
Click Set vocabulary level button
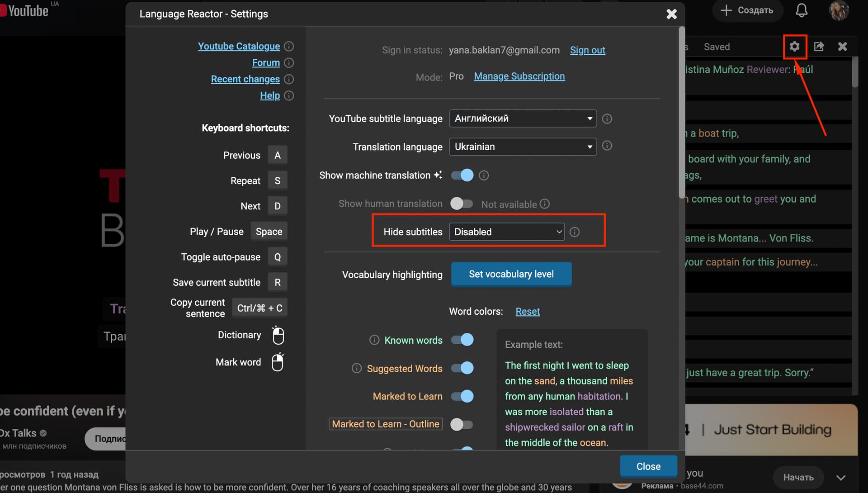tap(511, 274)
